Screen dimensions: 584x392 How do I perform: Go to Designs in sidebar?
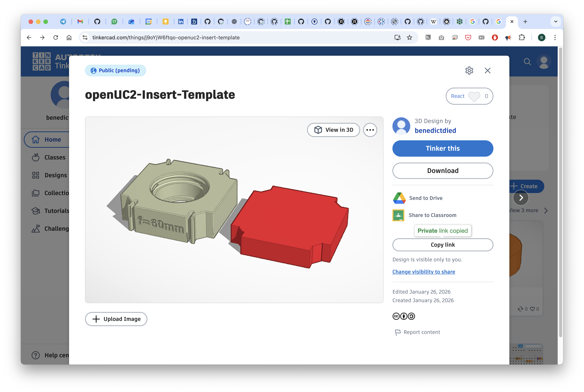55,175
